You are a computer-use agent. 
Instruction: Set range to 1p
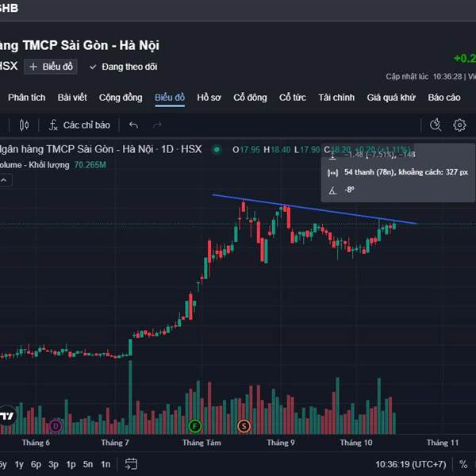point(71,464)
